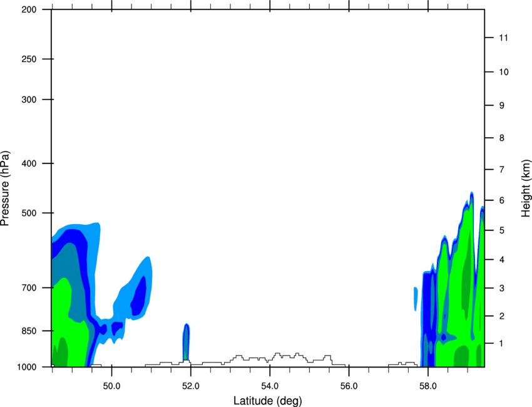The width and height of the screenshot is (532, 407).
Task: Pick the 4 km height label
Action: click(x=502, y=260)
